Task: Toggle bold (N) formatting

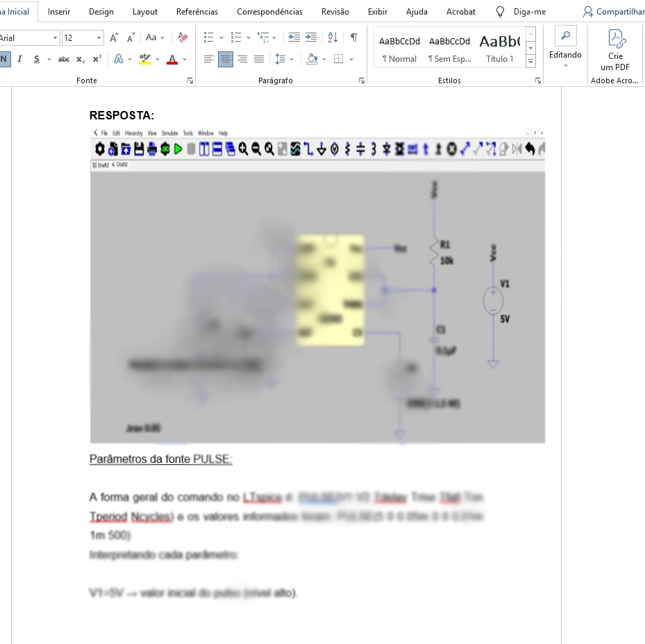Action: 3,59
